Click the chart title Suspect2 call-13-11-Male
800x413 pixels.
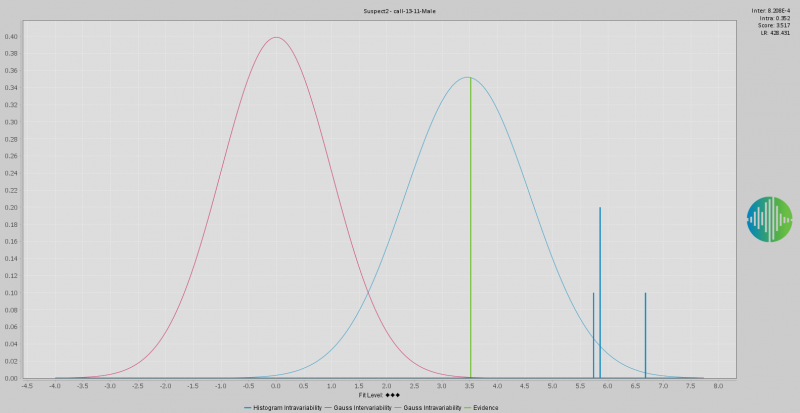pos(400,11)
